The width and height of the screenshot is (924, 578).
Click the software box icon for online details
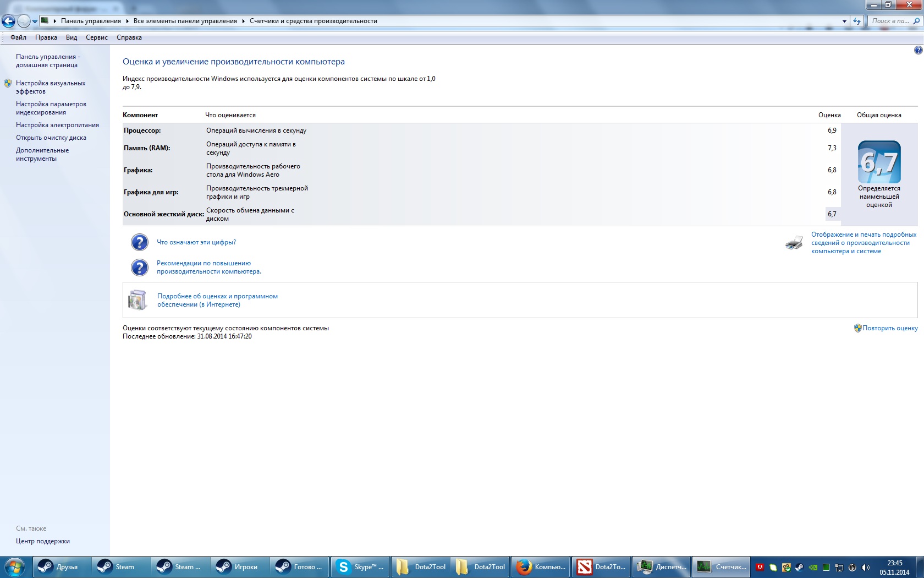click(x=137, y=300)
